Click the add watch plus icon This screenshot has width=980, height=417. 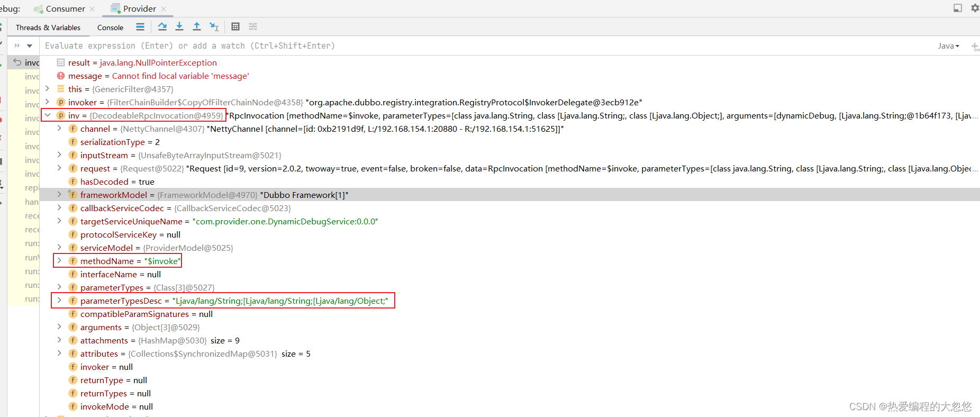pos(975,47)
